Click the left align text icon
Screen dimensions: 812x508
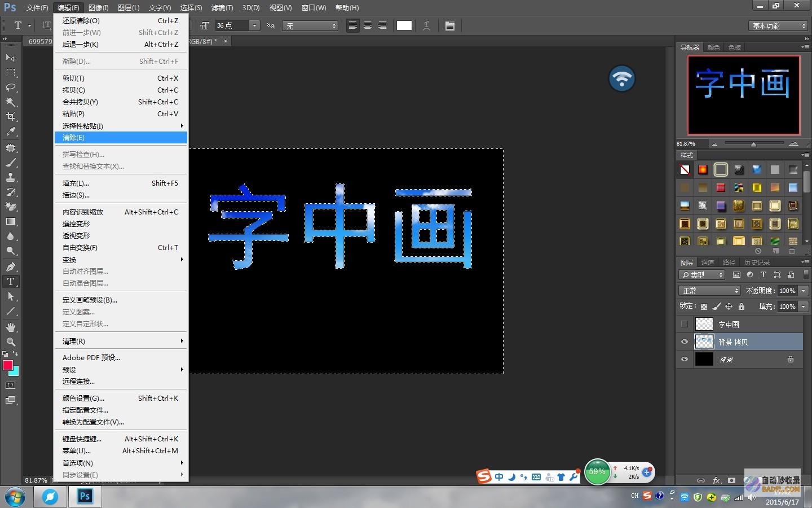click(x=353, y=25)
